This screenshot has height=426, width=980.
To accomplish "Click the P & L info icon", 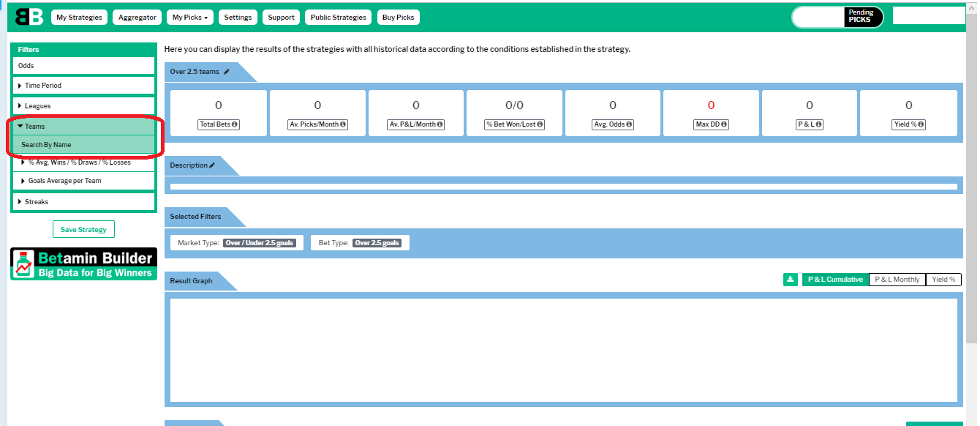I will click(x=819, y=124).
